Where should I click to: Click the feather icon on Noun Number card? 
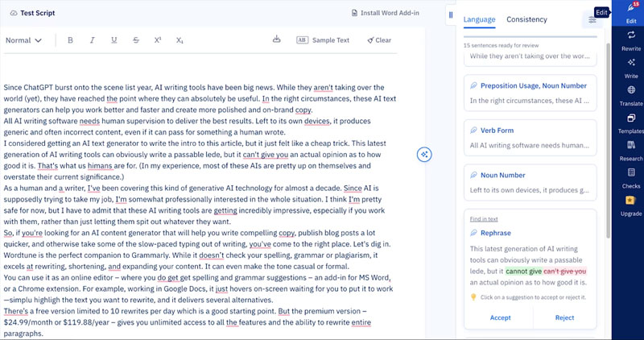[473, 175]
